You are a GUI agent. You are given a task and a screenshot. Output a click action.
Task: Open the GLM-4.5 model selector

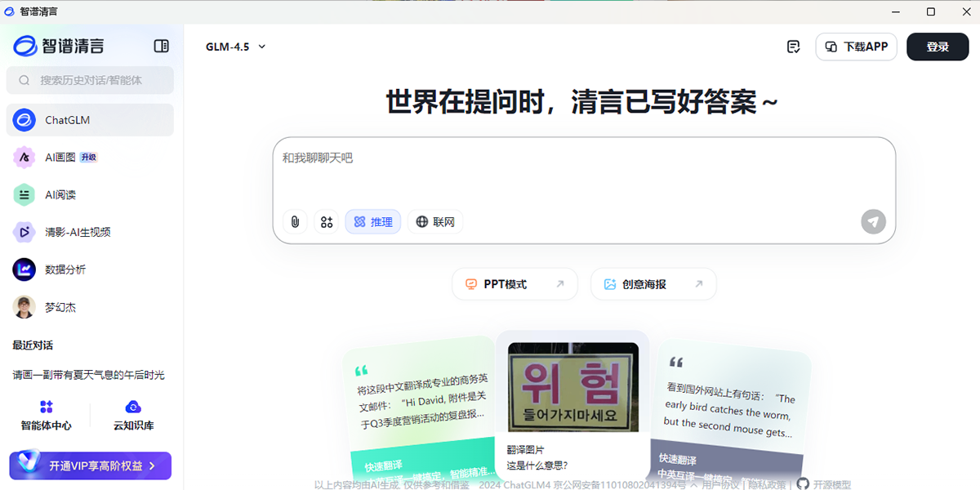(234, 47)
